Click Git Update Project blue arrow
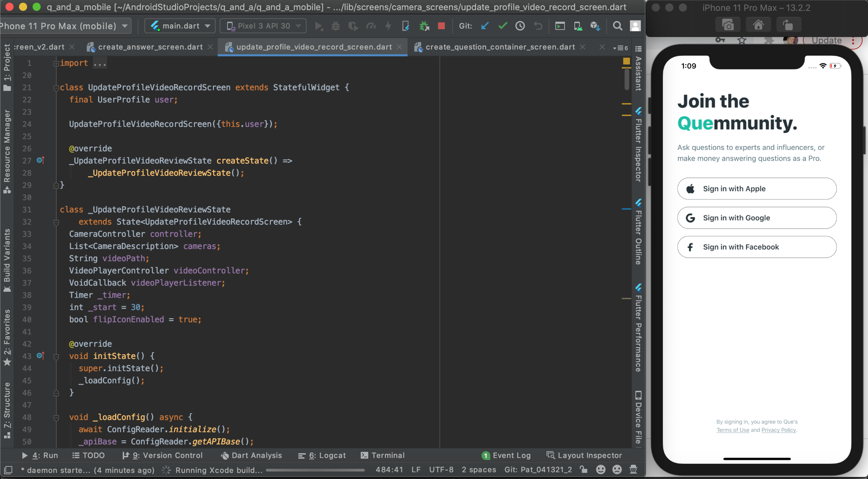 [x=485, y=26]
